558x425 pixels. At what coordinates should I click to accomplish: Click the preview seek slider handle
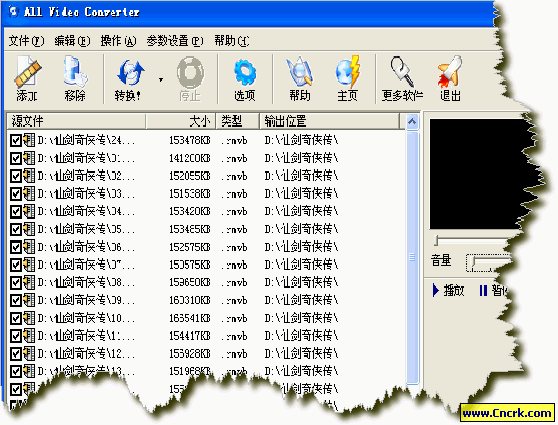click(436, 241)
